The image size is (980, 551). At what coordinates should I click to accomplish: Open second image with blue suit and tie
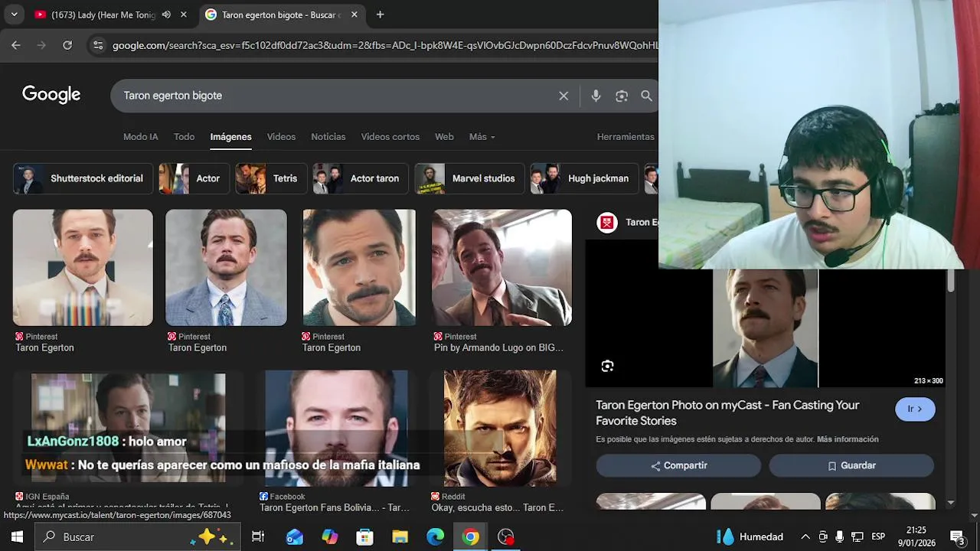226,268
